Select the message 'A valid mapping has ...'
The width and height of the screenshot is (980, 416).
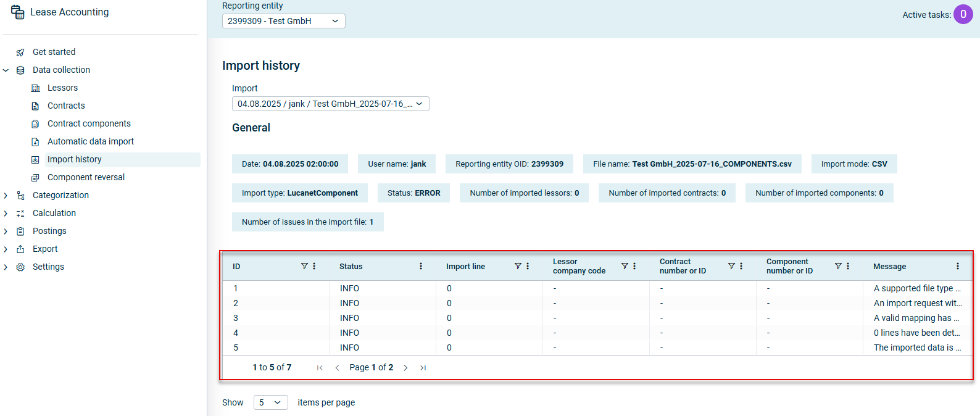pos(916,318)
